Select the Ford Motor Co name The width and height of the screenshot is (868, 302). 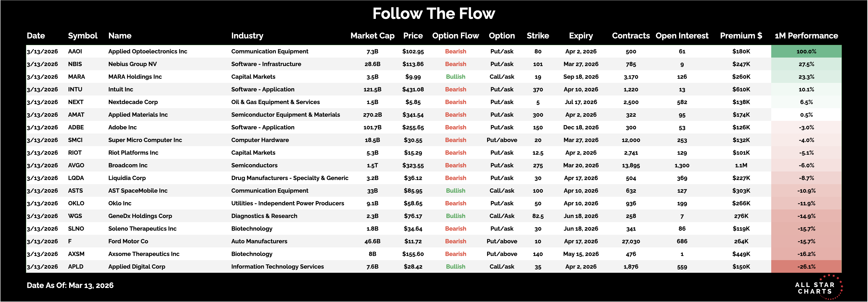[128, 241]
